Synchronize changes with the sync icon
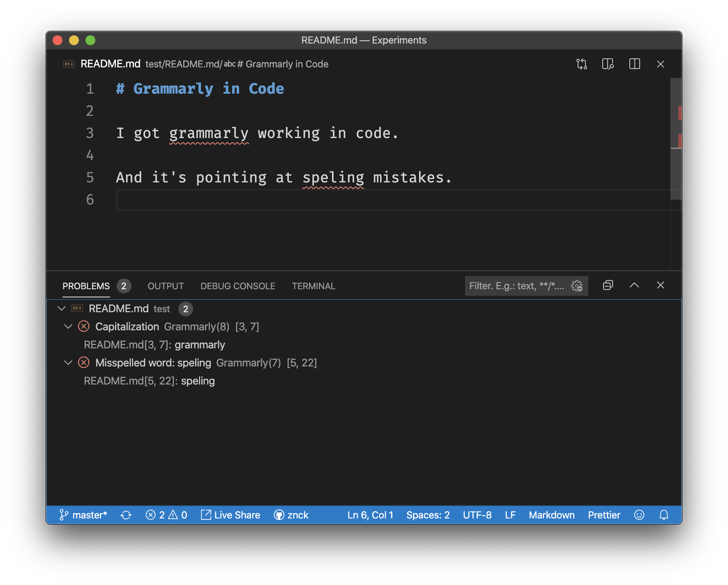728x585 pixels. click(x=126, y=515)
